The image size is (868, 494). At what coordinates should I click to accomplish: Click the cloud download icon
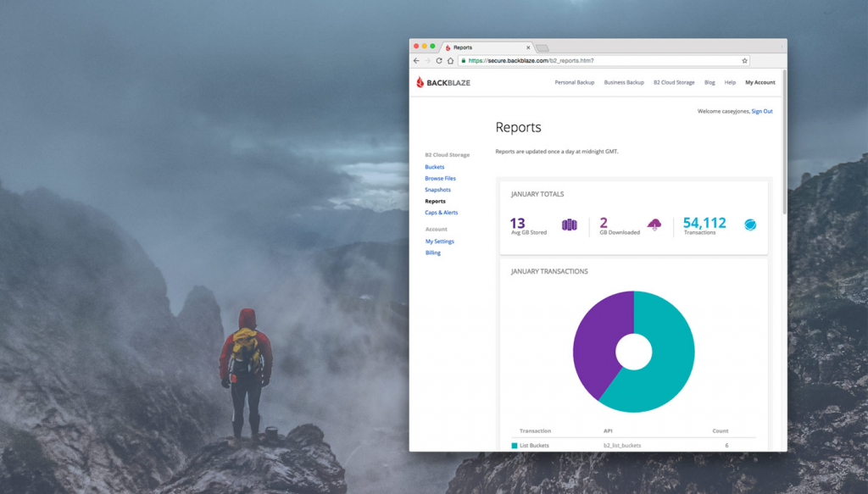tap(654, 224)
